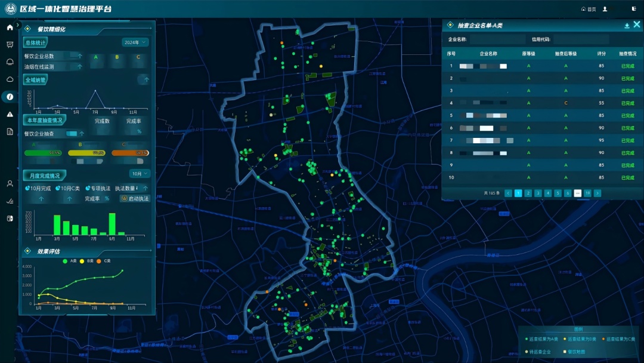The height and width of the screenshot is (363, 644).
Task: Open the 10月 month dropdown
Action: (x=140, y=174)
